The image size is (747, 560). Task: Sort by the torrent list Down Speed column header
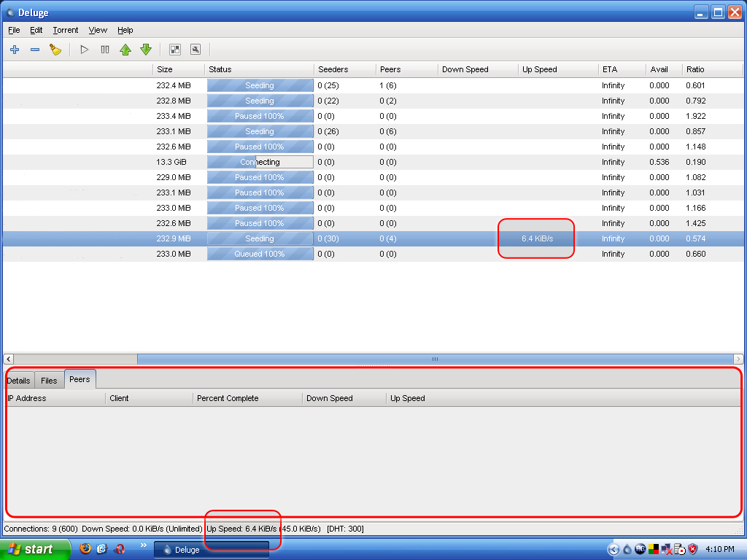coord(478,69)
